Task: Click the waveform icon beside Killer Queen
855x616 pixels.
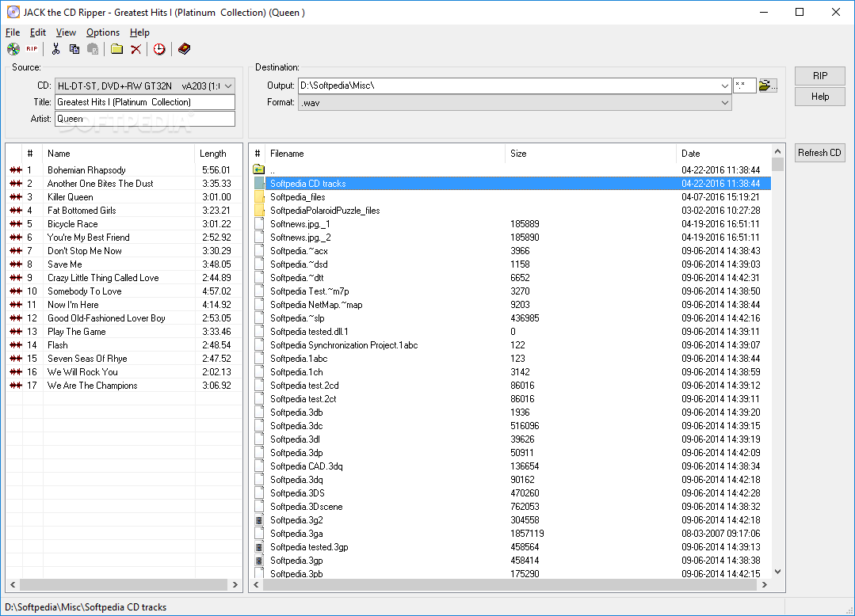Action: [x=16, y=196]
